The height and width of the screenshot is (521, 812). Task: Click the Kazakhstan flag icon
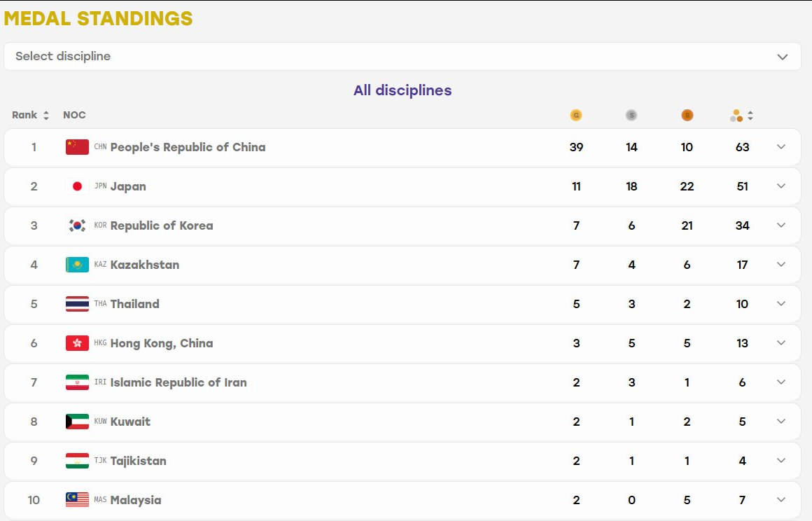click(x=77, y=265)
